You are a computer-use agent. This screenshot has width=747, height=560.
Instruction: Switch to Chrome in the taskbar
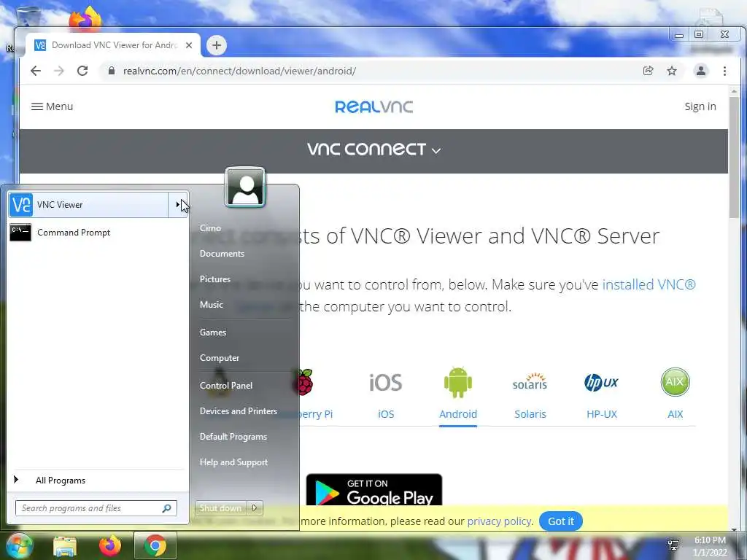point(155,545)
